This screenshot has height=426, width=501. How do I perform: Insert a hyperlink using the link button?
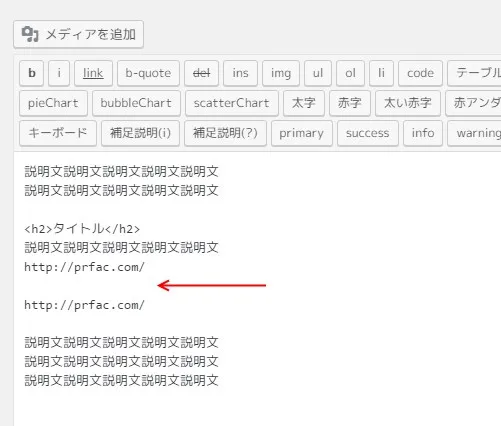click(x=93, y=73)
